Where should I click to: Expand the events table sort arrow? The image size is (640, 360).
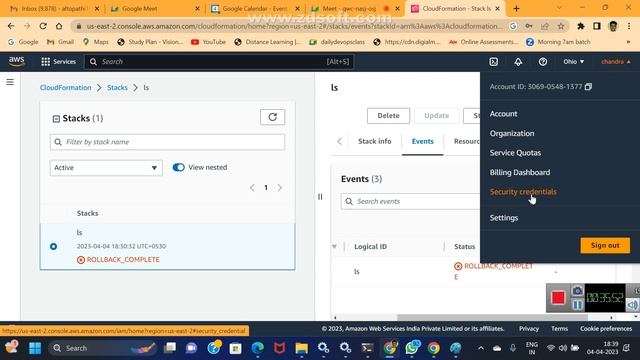pos(335,247)
